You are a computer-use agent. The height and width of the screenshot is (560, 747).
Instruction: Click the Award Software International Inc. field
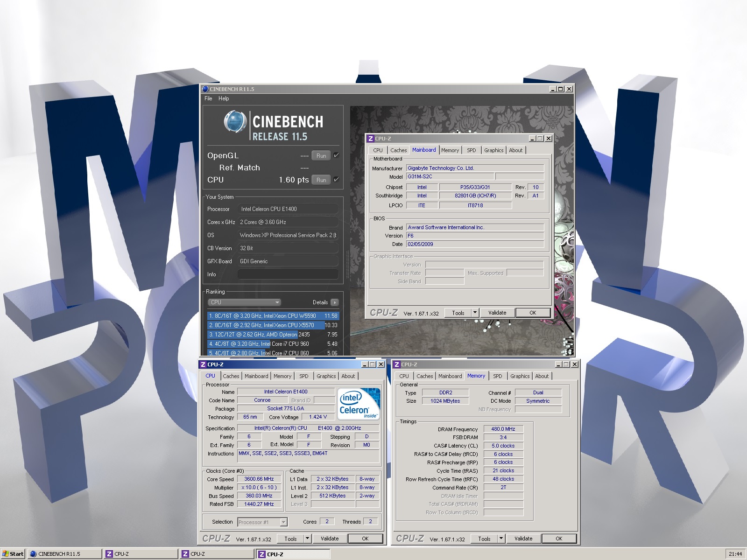click(x=475, y=227)
